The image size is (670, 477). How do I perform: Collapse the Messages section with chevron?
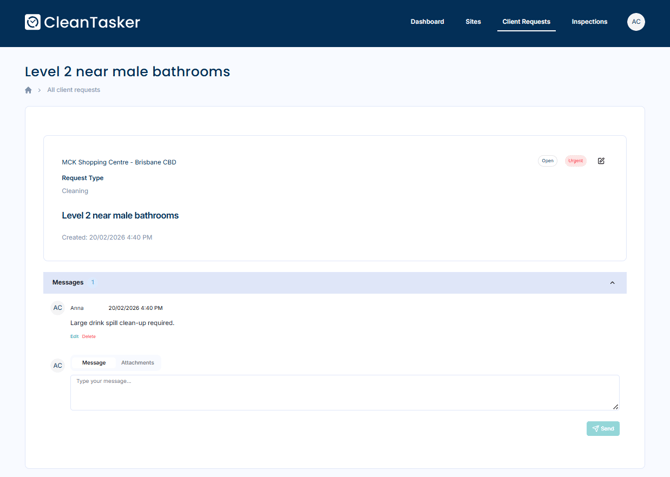[x=612, y=283]
